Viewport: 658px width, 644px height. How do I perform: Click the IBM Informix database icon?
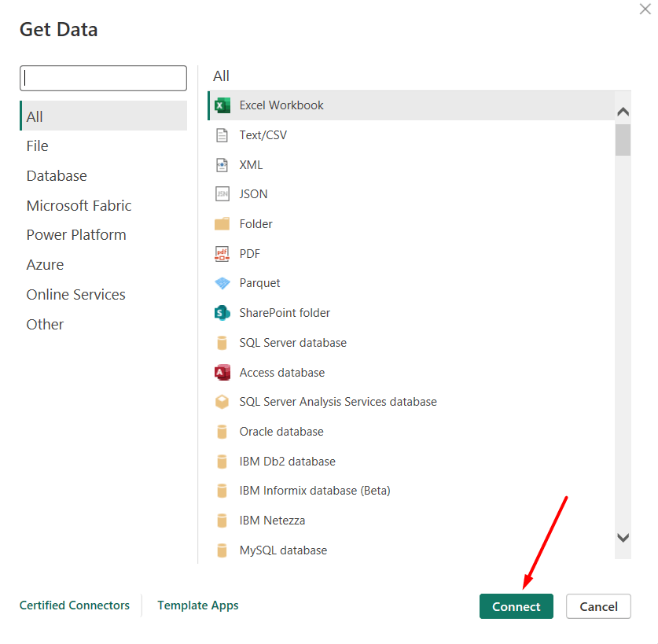pos(222,491)
